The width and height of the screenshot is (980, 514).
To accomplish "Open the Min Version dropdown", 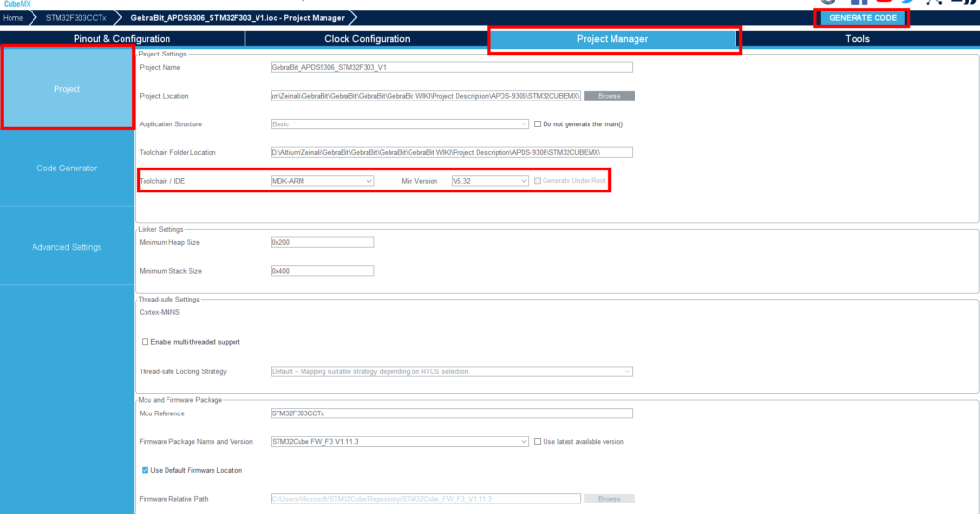I will click(x=489, y=181).
